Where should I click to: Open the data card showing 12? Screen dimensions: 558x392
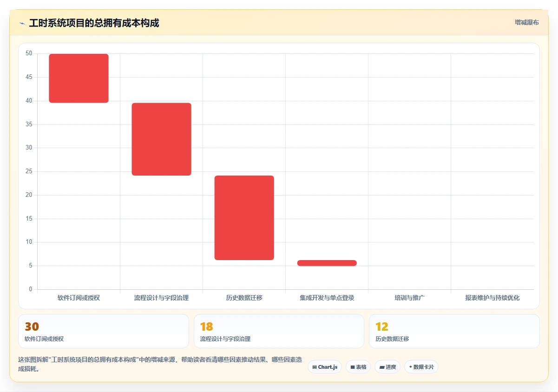(454, 331)
